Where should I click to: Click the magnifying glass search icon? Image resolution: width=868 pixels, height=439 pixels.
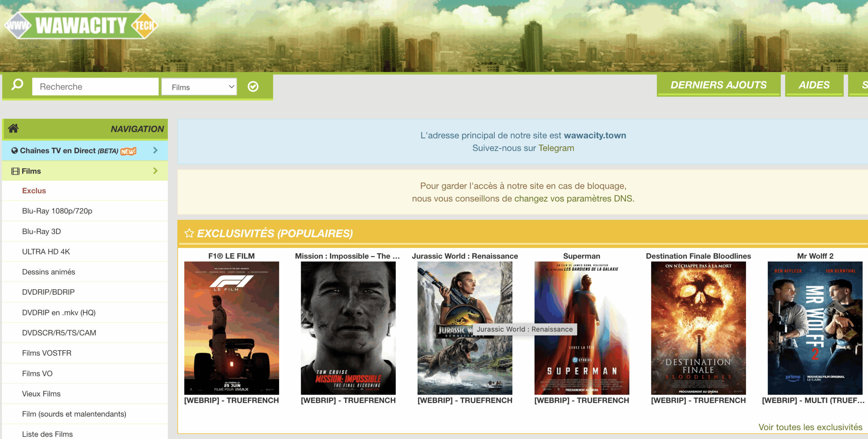(x=17, y=85)
